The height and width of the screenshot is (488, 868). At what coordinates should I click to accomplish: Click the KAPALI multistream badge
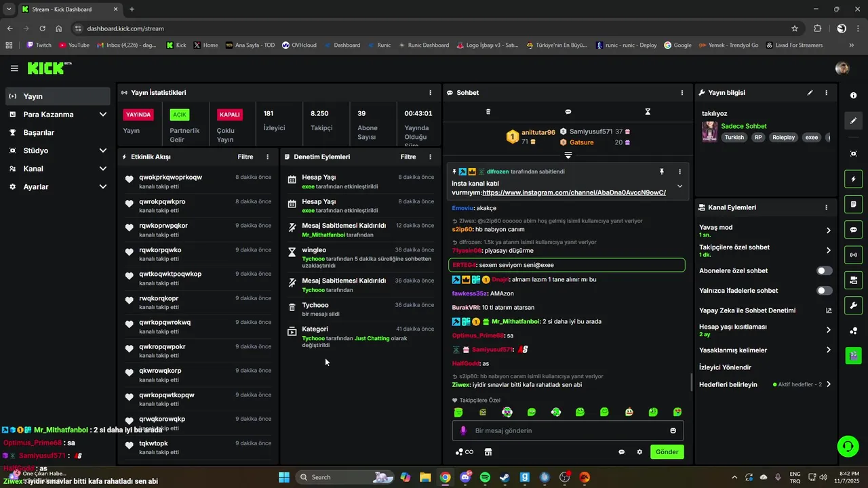pyautogui.click(x=230, y=115)
